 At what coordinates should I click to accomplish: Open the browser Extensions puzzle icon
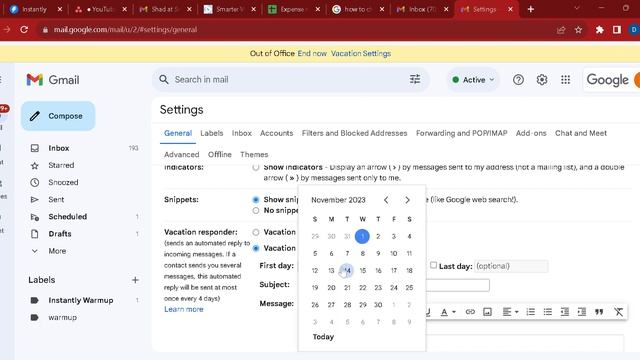pyautogui.click(x=600, y=30)
